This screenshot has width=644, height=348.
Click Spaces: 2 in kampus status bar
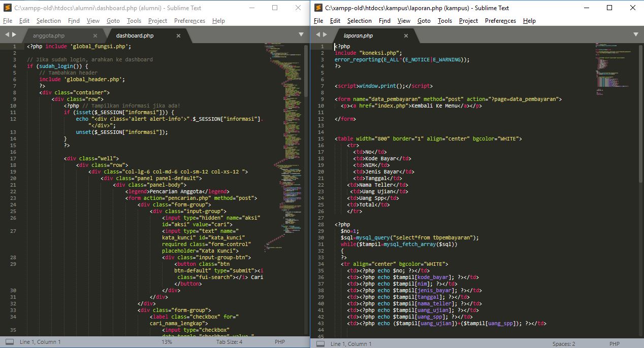[x=563, y=343]
